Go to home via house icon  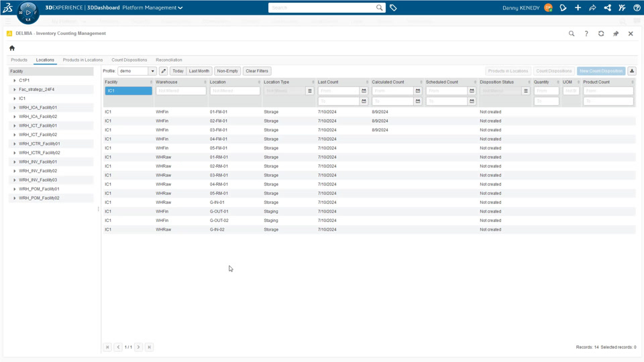[12, 48]
